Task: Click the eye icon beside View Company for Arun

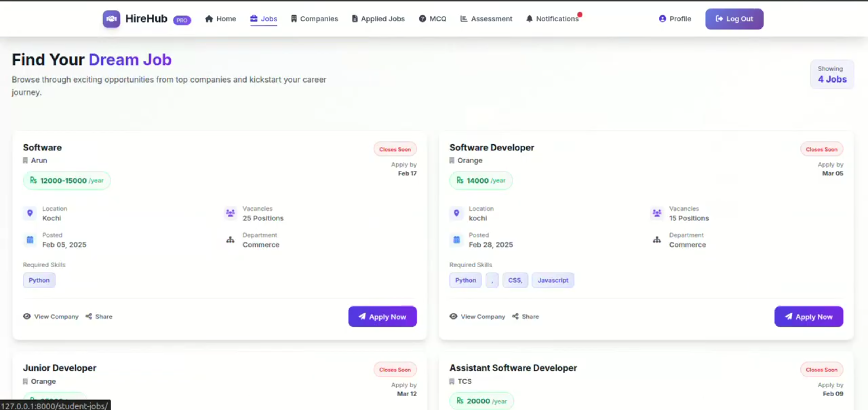Action: click(x=27, y=316)
